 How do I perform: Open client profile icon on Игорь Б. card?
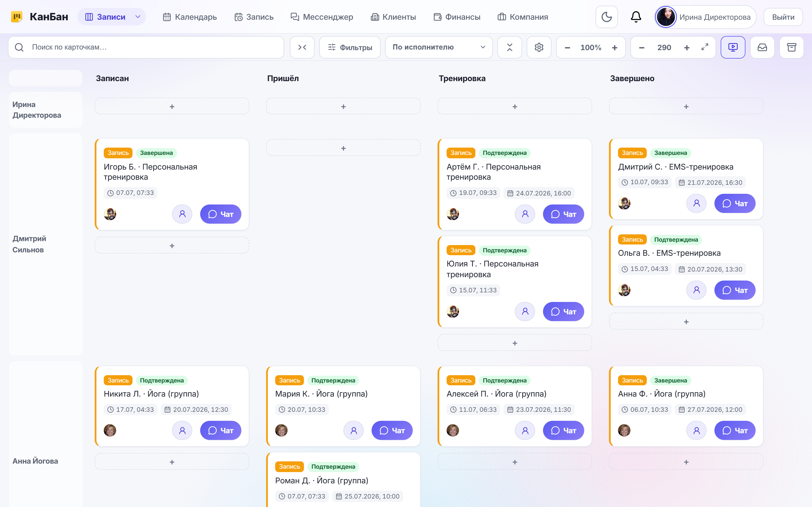coord(182,214)
